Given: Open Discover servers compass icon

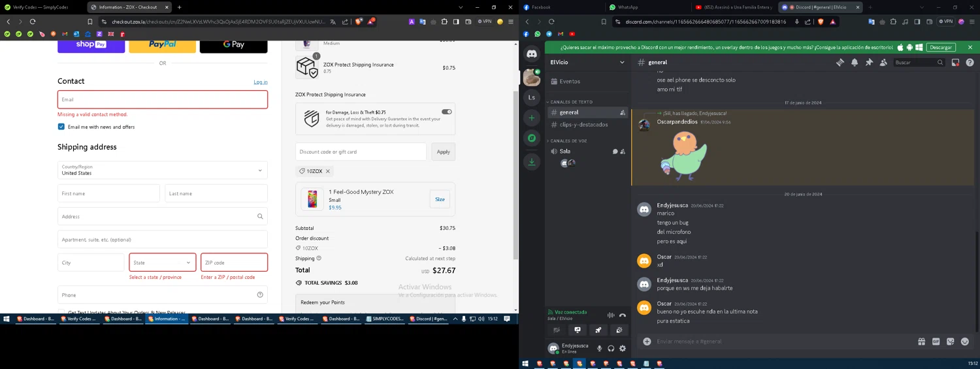Looking at the screenshot, I should (532, 138).
